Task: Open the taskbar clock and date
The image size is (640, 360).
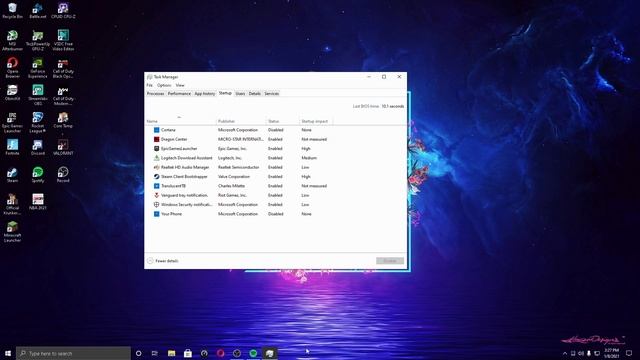Action: pyautogui.click(x=611, y=353)
